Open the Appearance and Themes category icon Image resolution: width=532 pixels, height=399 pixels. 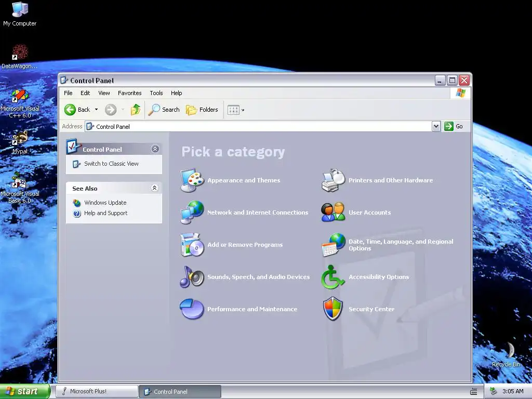click(x=192, y=180)
